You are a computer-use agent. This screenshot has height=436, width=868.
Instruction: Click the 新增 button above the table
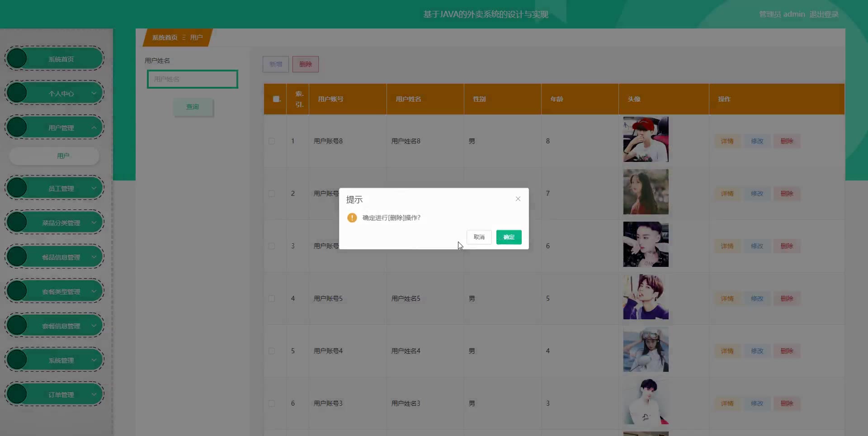pos(276,64)
